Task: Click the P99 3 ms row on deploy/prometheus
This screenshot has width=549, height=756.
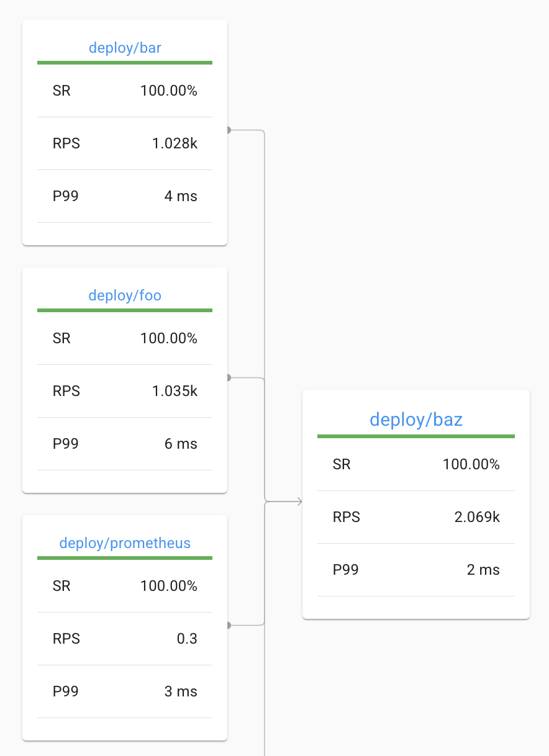Action: coord(124,691)
